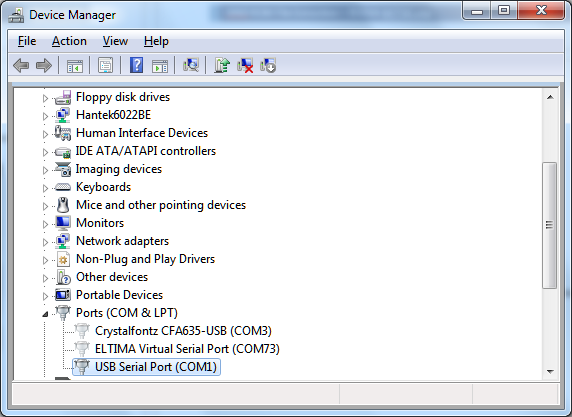Click the Floppy disk drives icon

[x=63, y=97]
